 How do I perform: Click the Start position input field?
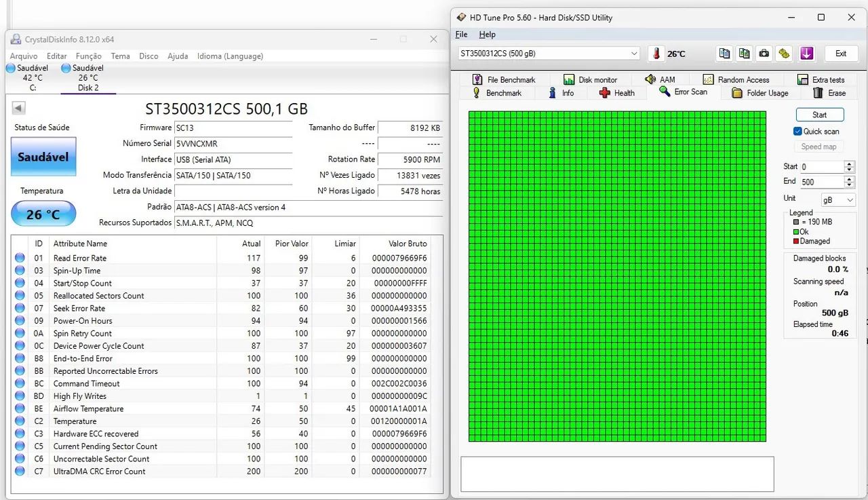[821, 166]
